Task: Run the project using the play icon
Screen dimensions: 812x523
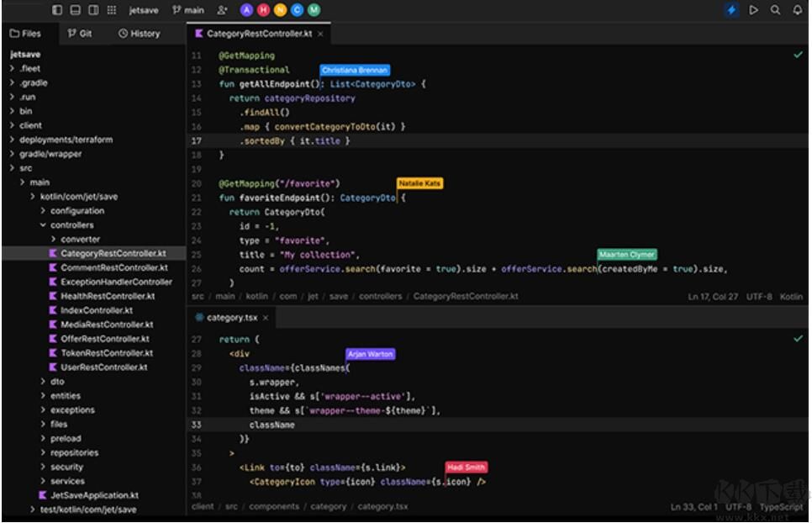Action: coord(753,10)
